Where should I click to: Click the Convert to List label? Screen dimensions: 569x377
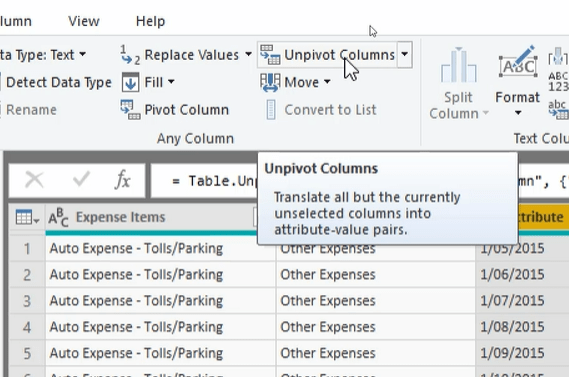point(330,110)
